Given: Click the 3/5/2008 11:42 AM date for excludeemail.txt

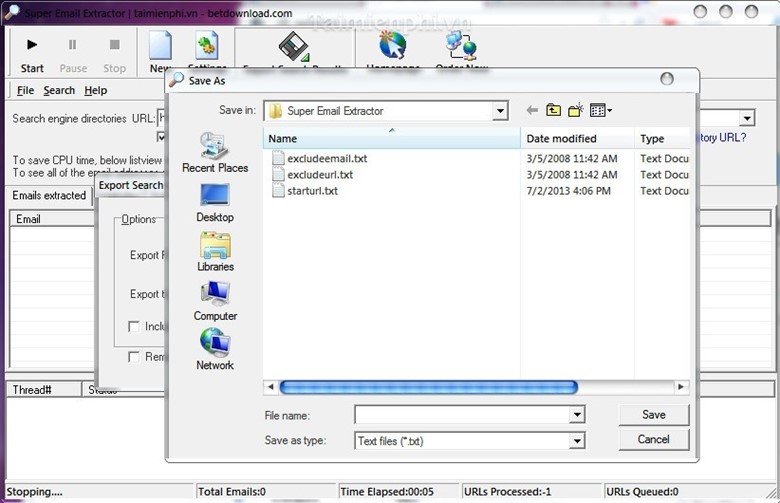Looking at the screenshot, I should coord(572,159).
